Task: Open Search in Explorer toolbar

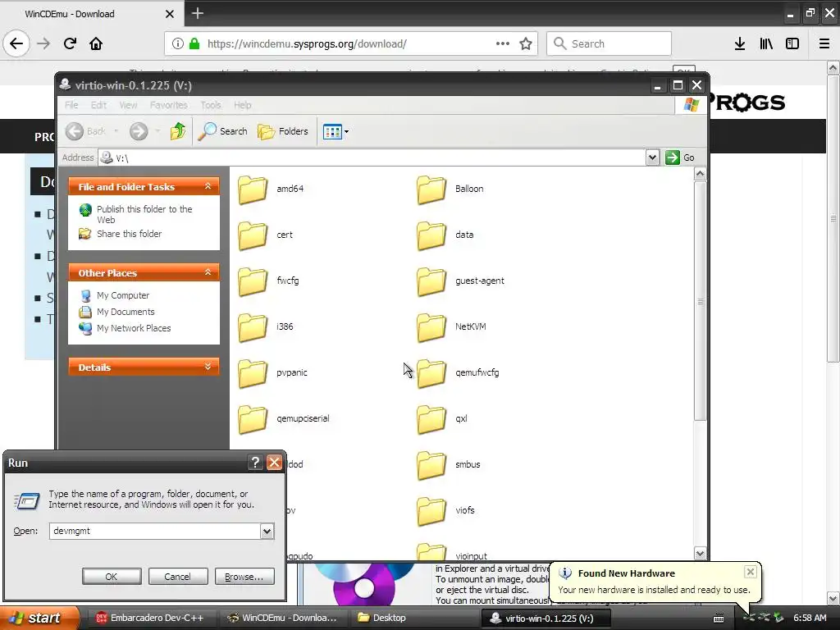Action: click(x=223, y=131)
